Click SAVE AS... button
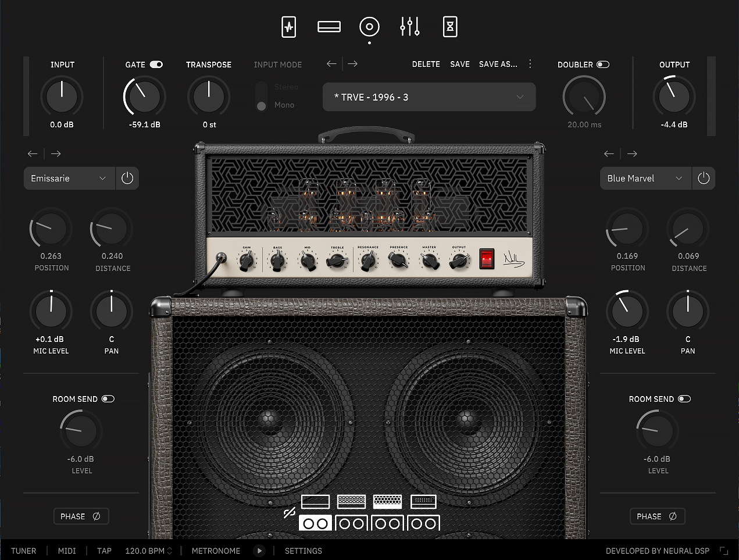 498,65
